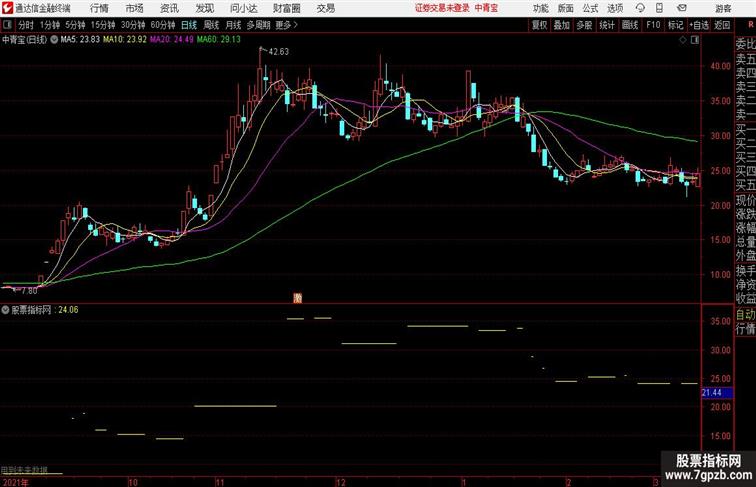Image resolution: width=756 pixels, height=487 pixels.
Task: Open the 选项 menu
Action: click(615, 8)
